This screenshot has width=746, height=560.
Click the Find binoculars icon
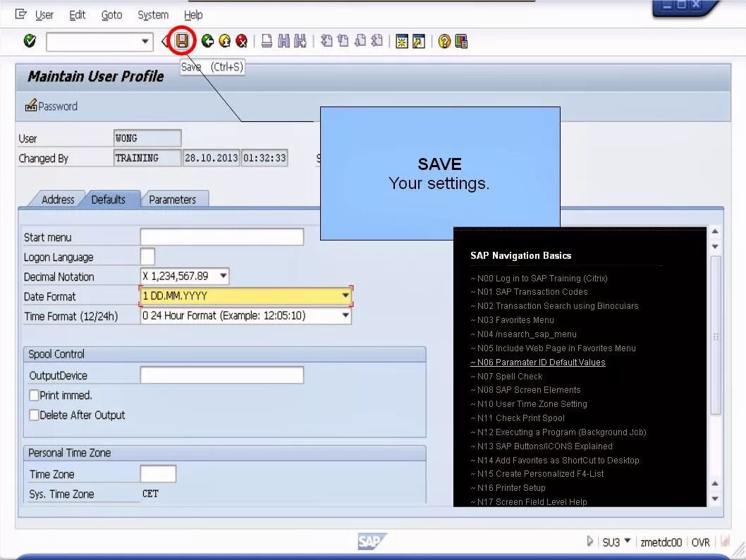[283, 42]
